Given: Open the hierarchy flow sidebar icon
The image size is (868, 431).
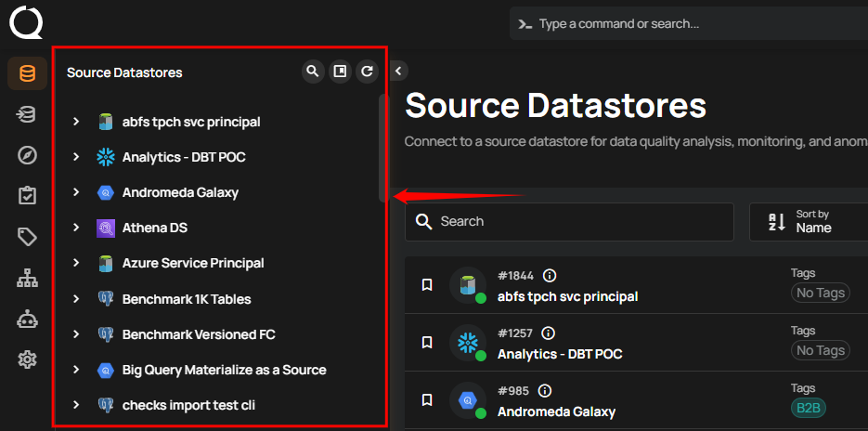Looking at the screenshot, I should pyautogui.click(x=27, y=279).
